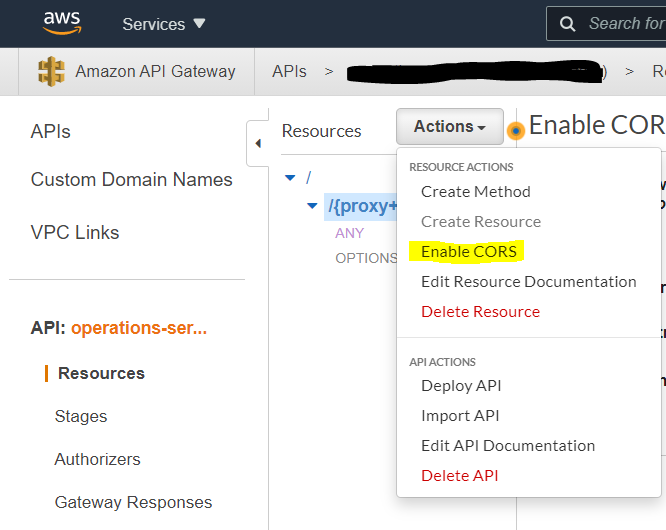Open the Actions dropdown button

(450, 127)
